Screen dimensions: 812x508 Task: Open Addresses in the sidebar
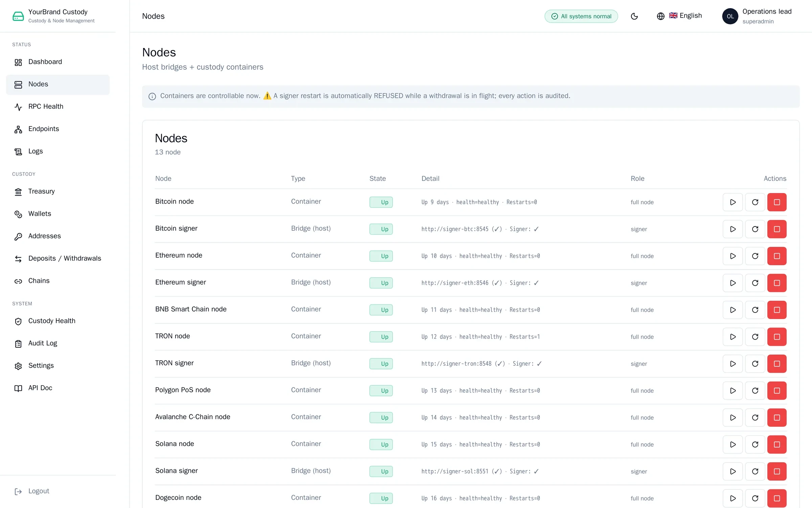pyautogui.click(x=58, y=236)
